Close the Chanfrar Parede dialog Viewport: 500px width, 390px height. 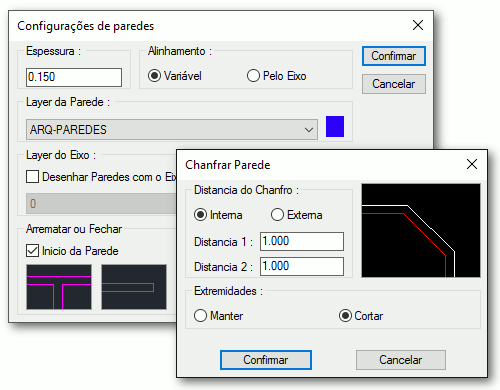point(472,164)
